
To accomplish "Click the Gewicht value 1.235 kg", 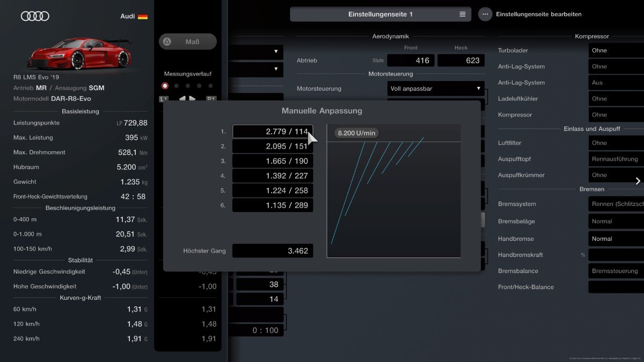I will [134, 182].
